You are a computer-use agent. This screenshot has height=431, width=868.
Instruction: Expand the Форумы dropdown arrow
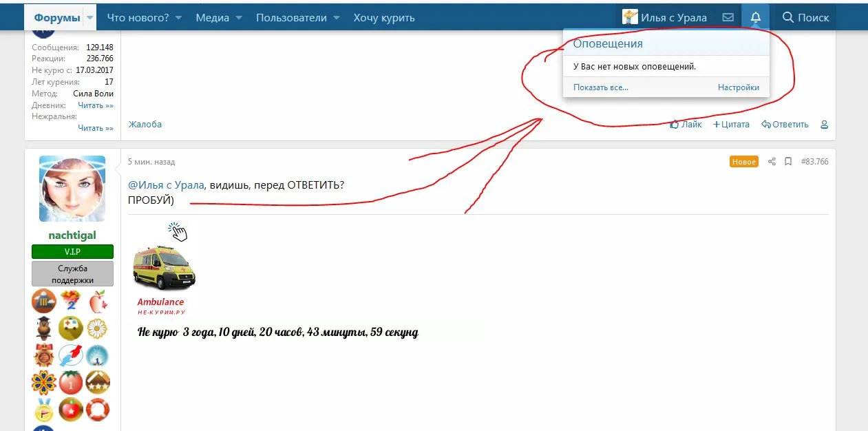[x=88, y=17]
